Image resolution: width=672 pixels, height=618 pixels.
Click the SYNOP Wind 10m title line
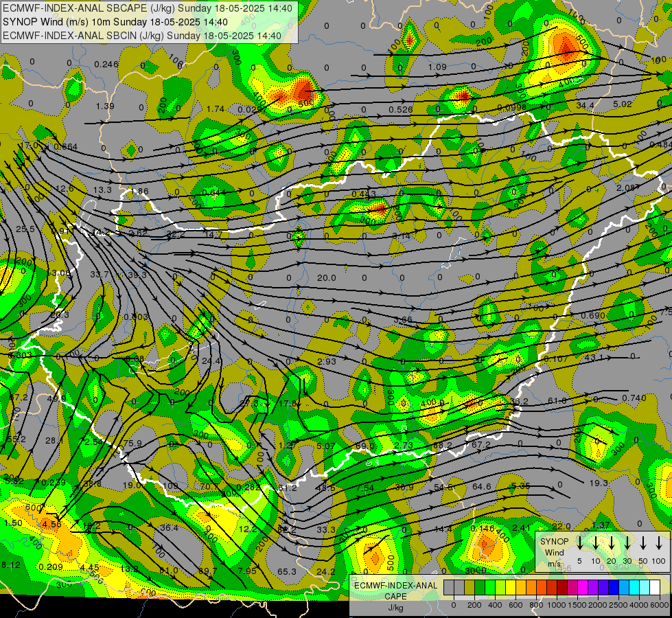coord(115,22)
